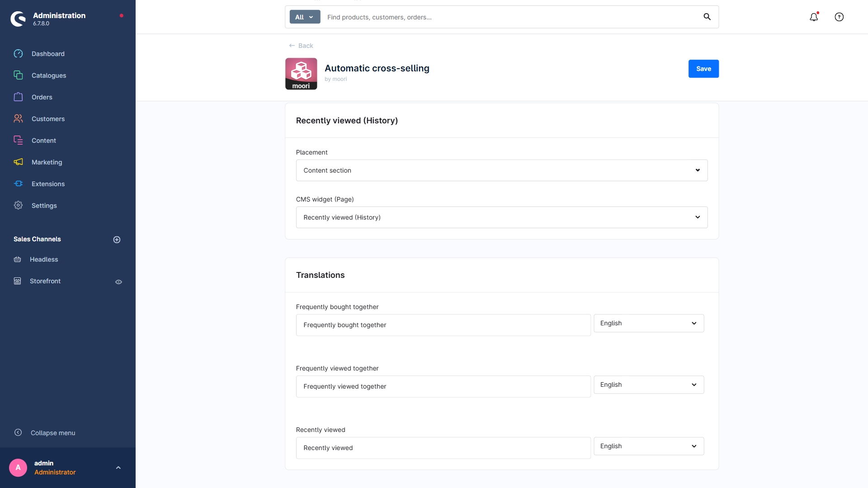The height and width of the screenshot is (488, 868).
Task: Open the CMS widget Recently viewed dropdown
Action: tap(501, 217)
